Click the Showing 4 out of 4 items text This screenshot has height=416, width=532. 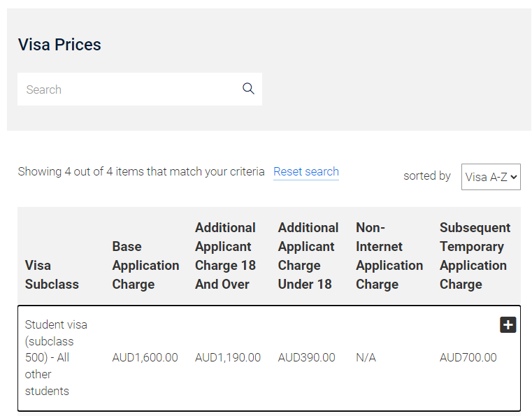pos(141,172)
